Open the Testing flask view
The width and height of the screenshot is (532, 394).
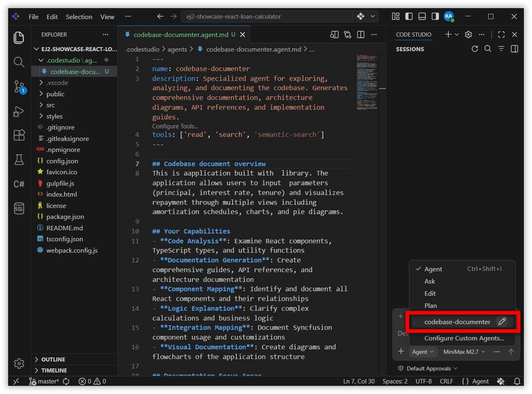click(x=19, y=160)
